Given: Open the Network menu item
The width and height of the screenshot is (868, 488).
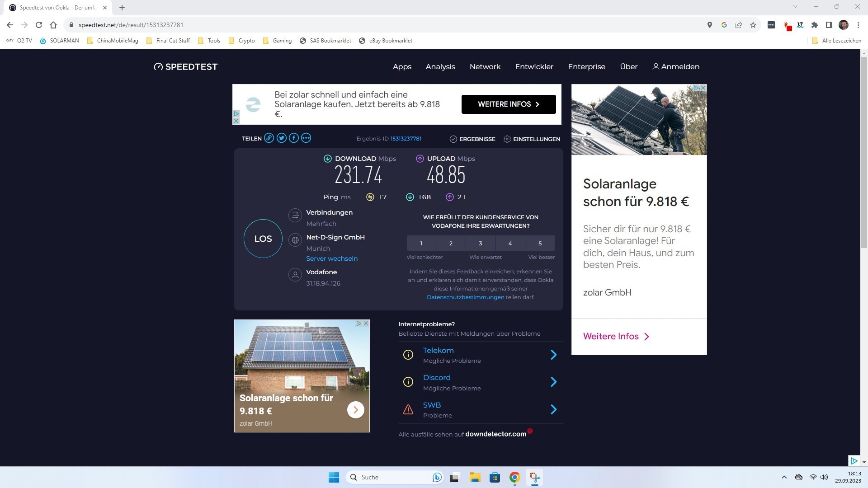Looking at the screenshot, I should [x=485, y=66].
